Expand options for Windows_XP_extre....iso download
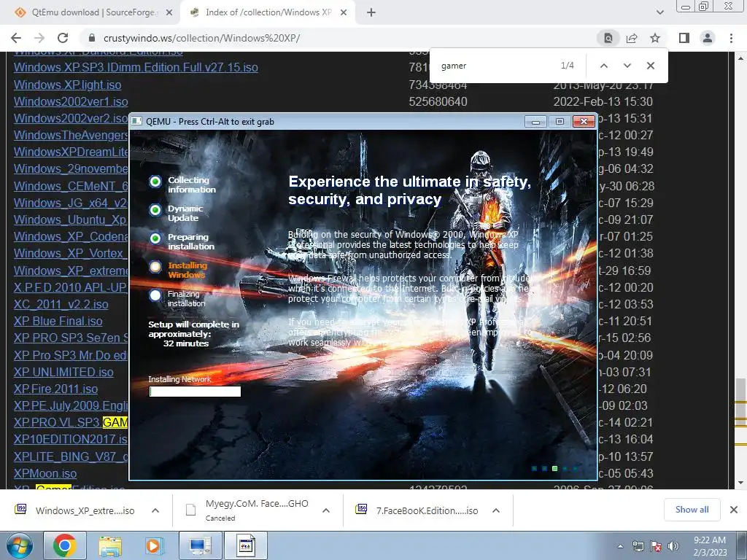747x560 pixels. (x=155, y=510)
